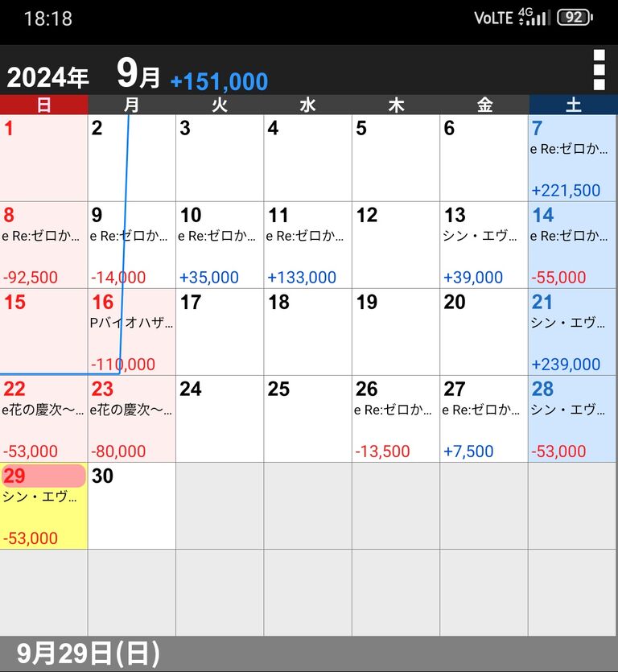Open day 9 with -14,000 entry

(x=132, y=245)
